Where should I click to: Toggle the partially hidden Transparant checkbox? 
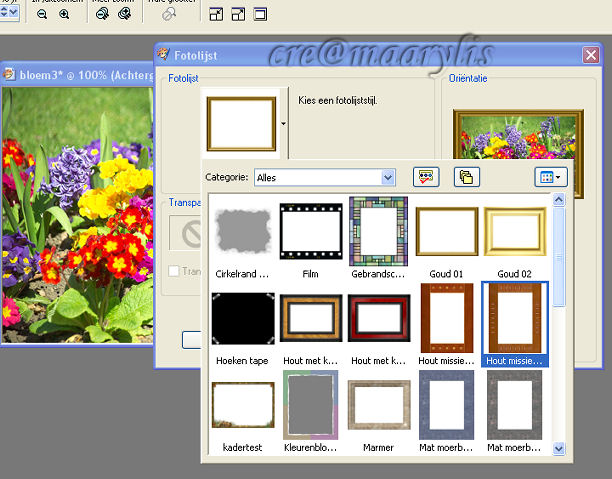coord(173,271)
